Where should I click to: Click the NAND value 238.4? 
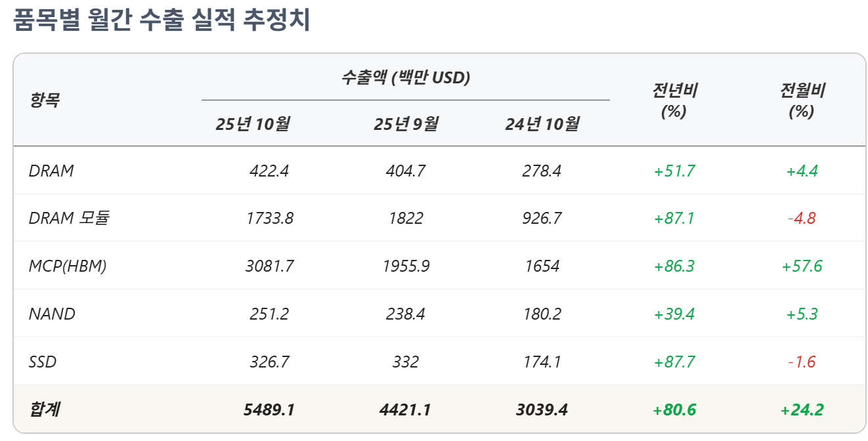click(405, 314)
